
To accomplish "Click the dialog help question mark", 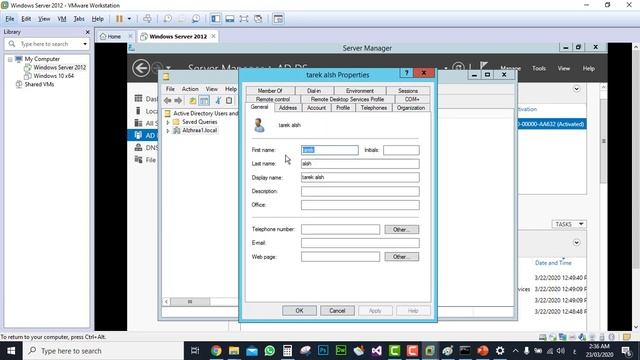I will click(x=406, y=73).
